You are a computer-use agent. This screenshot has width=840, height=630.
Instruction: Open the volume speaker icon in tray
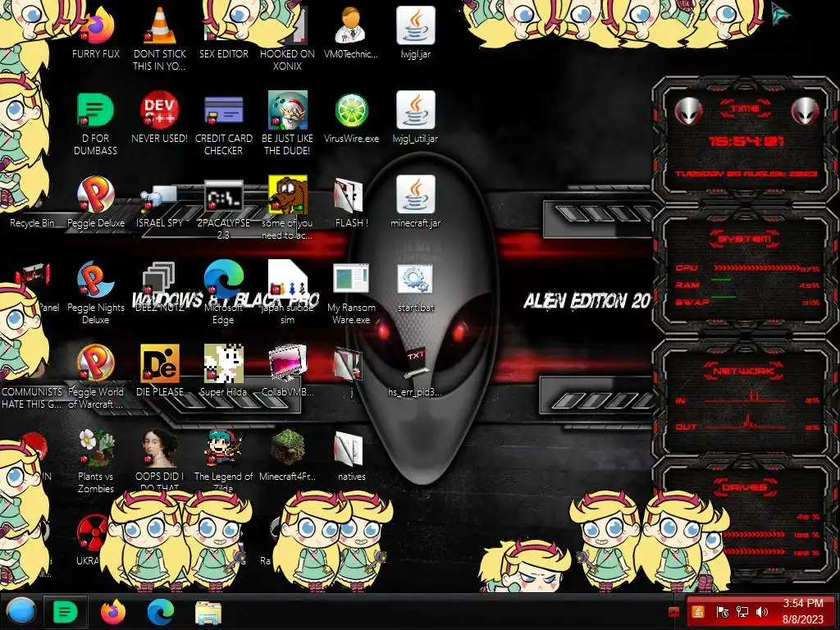762,612
